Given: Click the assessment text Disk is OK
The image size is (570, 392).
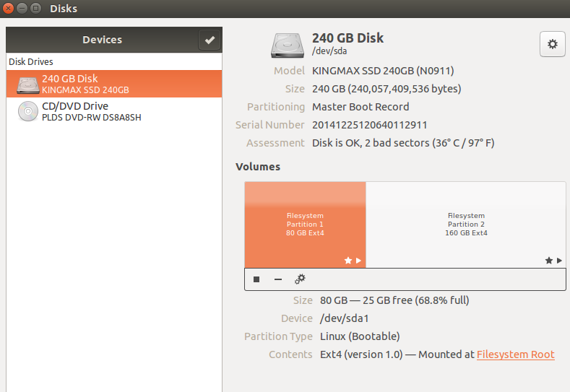Looking at the screenshot, I should (403, 143).
